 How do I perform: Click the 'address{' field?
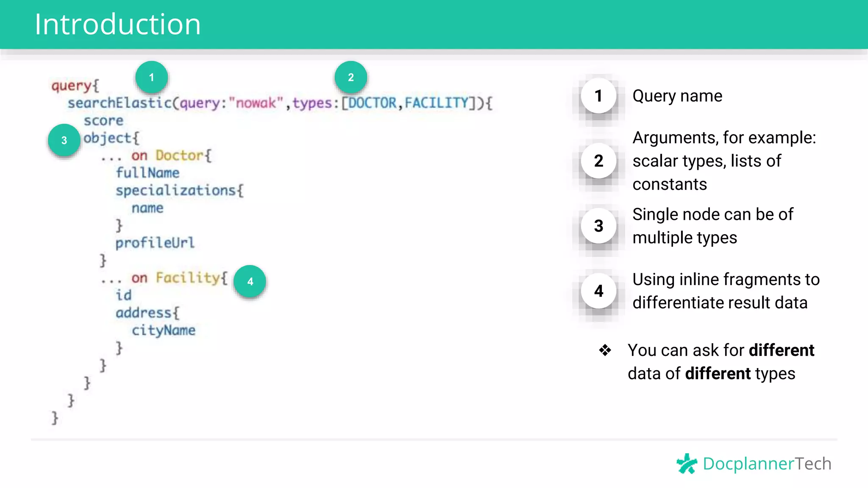147,313
